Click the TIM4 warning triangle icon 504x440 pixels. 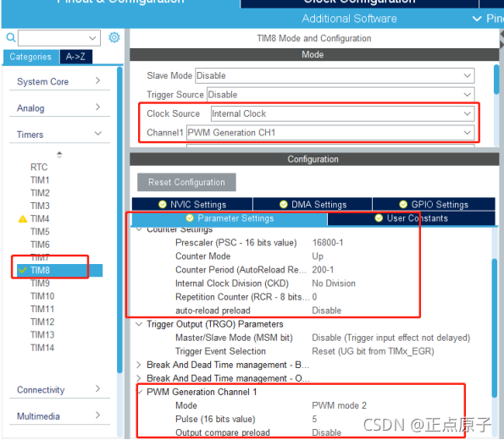pos(23,219)
